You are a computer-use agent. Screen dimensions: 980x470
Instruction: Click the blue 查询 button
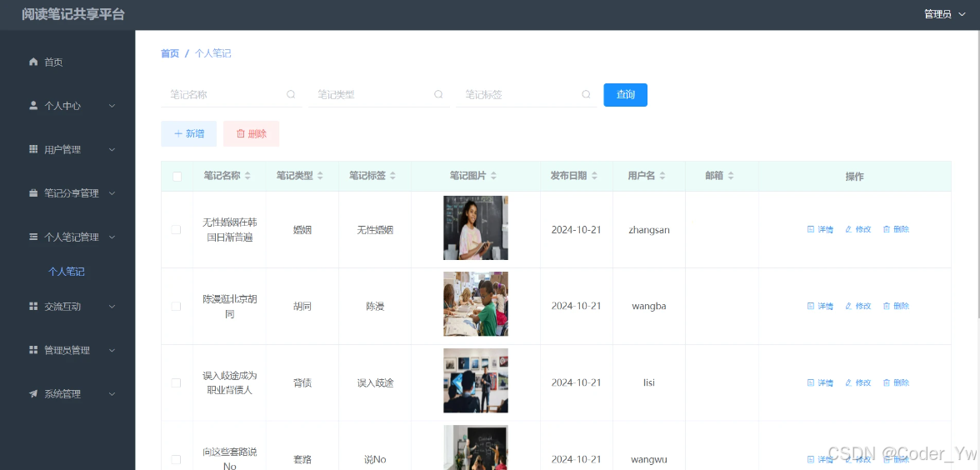[x=626, y=95]
